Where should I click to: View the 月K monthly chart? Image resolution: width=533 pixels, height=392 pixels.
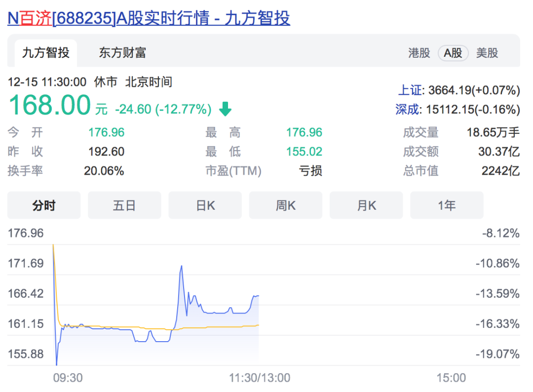click(366, 205)
